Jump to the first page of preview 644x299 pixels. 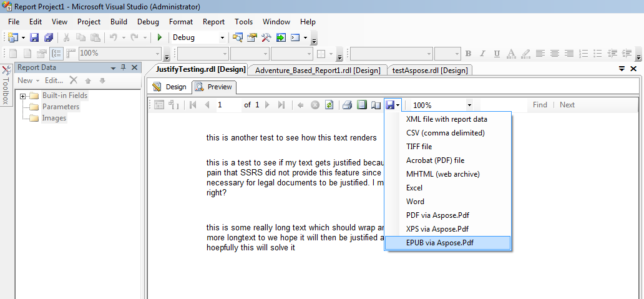(x=193, y=105)
